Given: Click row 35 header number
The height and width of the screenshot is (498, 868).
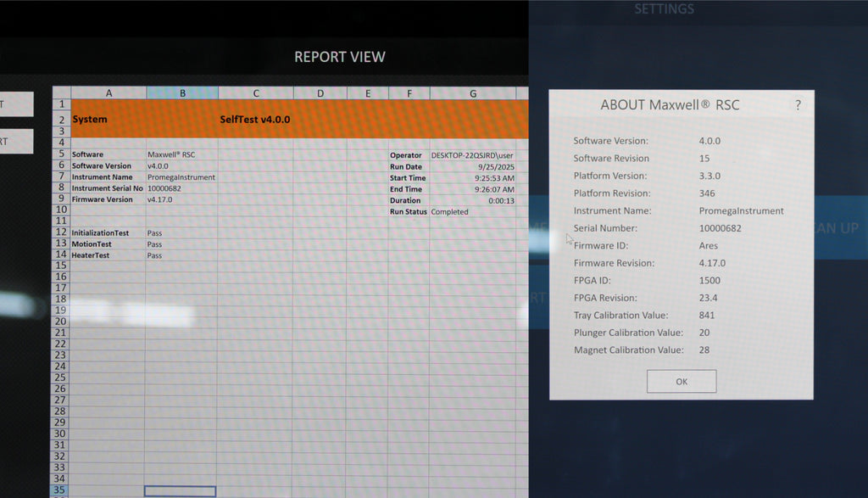Looking at the screenshot, I should tap(61, 490).
